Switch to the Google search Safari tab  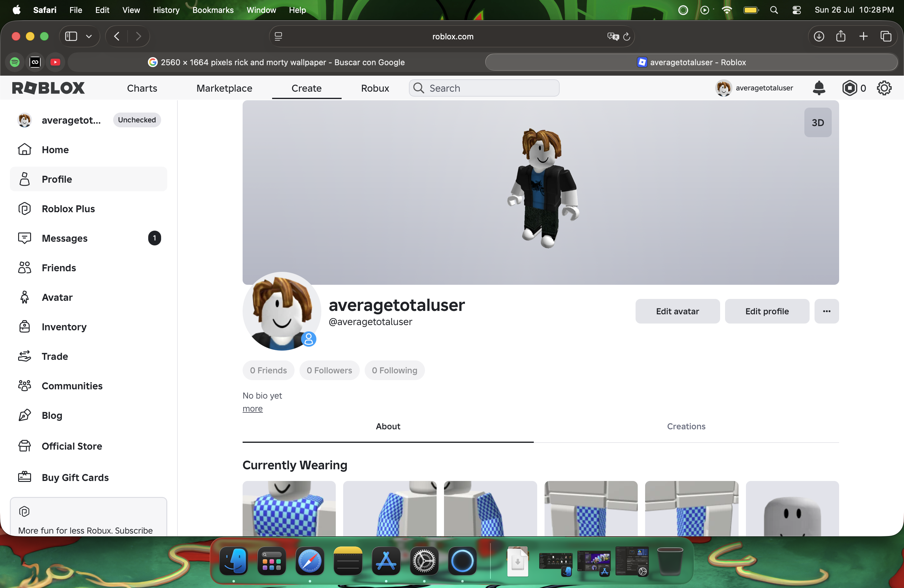click(276, 62)
